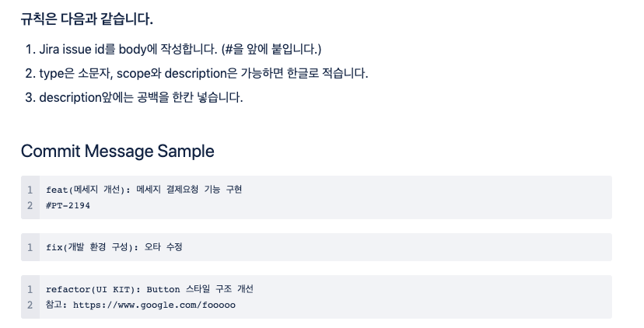Click the #PT-2194 issue id text

click(68, 205)
